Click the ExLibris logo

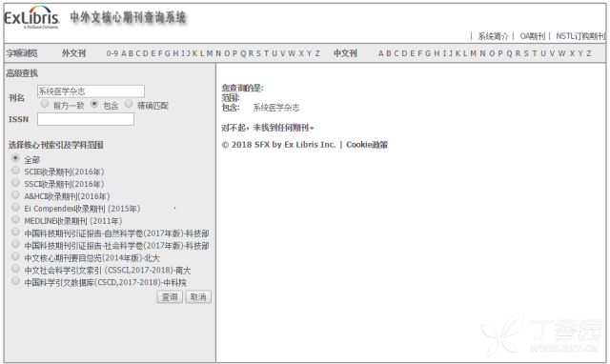(x=31, y=18)
